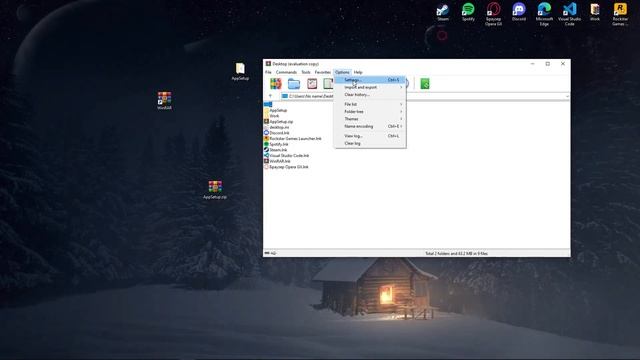Image resolution: width=640 pixels, height=360 pixels.
Task: Click the status bar totals text
Action: 456,253
